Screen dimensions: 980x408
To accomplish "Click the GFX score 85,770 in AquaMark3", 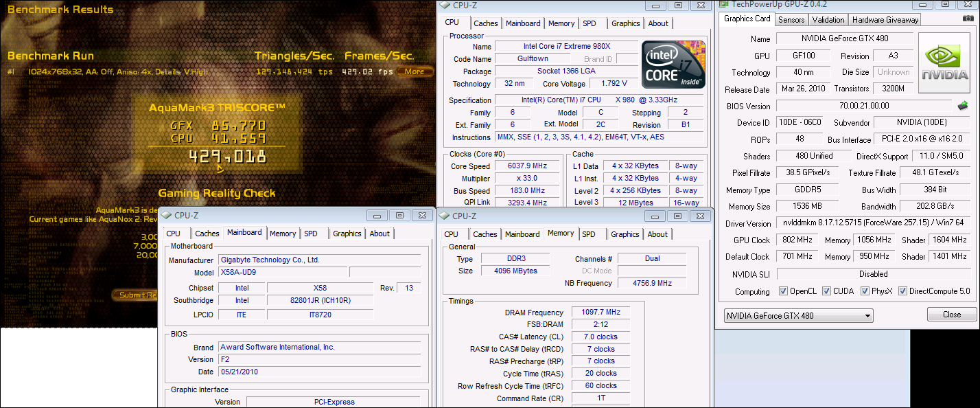I will [238, 126].
